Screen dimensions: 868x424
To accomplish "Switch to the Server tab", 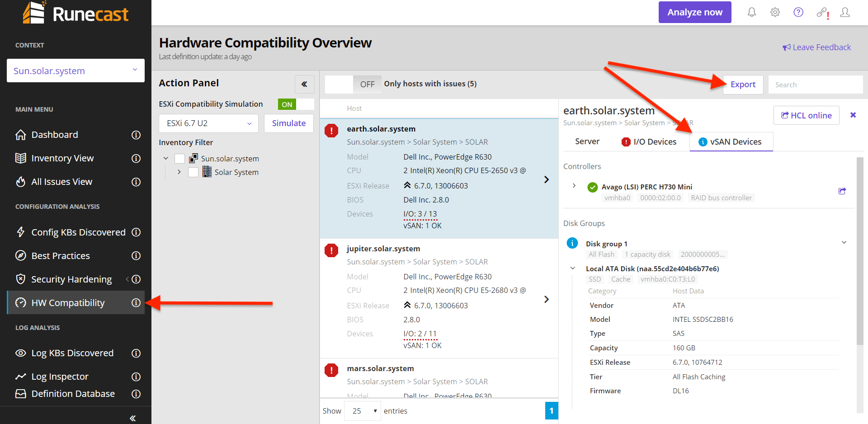I will click(x=587, y=141).
